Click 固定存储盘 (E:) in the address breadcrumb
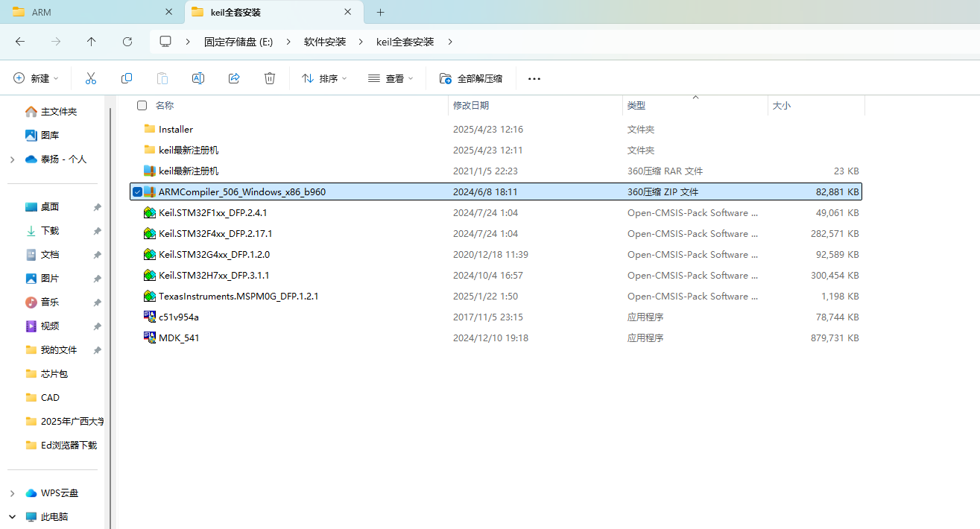Image resolution: width=980 pixels, height=529 pixels. (238, 42)
